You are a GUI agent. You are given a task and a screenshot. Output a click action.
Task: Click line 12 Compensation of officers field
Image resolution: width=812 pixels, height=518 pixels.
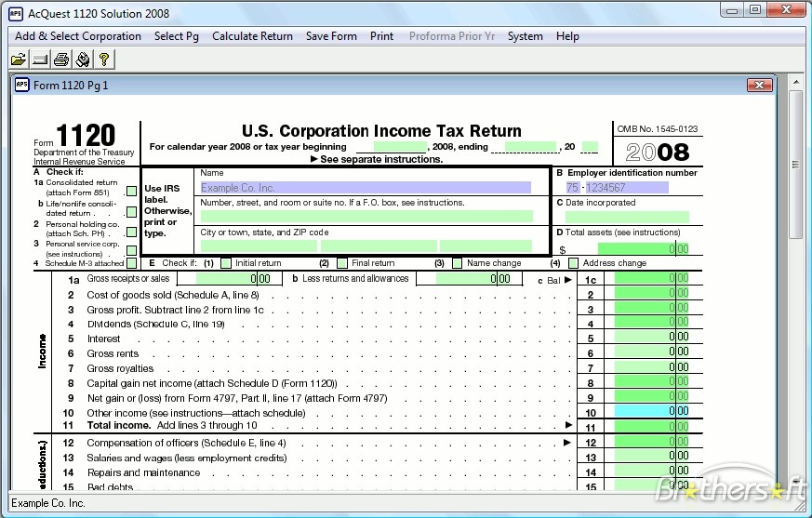pyautogui.click(x=652, y=442)
